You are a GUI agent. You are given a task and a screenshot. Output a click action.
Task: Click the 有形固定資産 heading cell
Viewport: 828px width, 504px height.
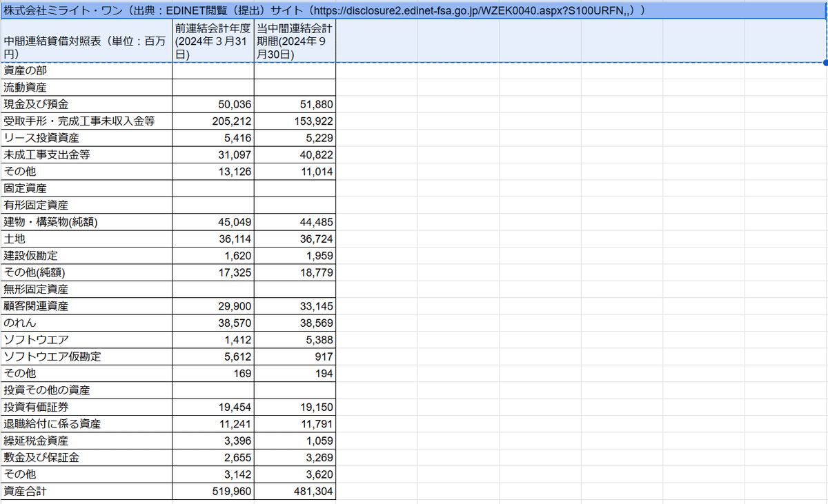point(87,205)
